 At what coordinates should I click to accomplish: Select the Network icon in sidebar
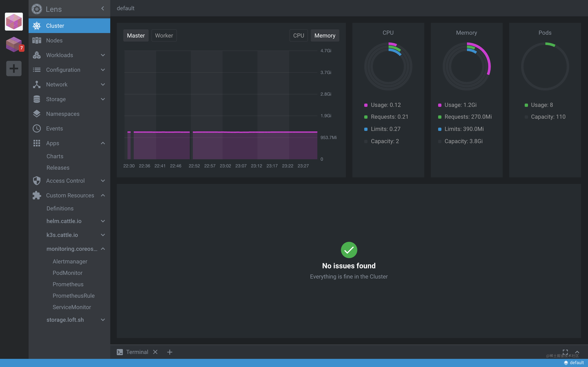pos(37,84)
